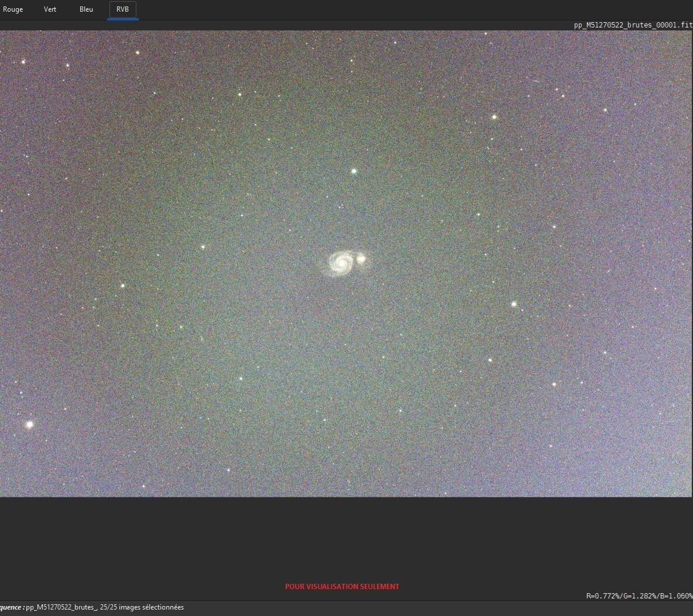Image resolution: width=693 pixels, height=616 pixels.
Task: Click the pp_M51270522_brutes_00001.fit file name label
Action: pyautogui.click(x=633, y=25)
